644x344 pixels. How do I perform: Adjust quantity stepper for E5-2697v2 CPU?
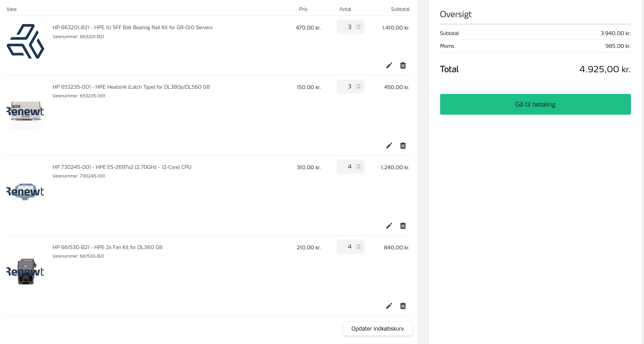click(x=359, y=166)
